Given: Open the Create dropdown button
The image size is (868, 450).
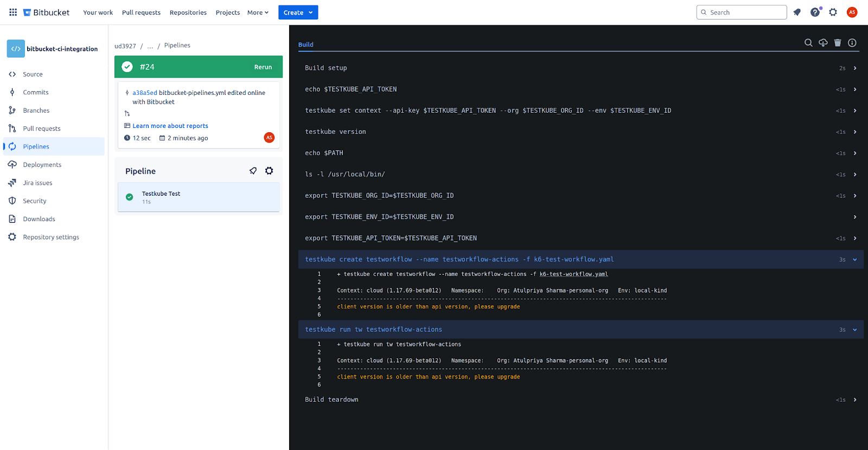Looking at the screenshot, I should (x=298, y=12).
